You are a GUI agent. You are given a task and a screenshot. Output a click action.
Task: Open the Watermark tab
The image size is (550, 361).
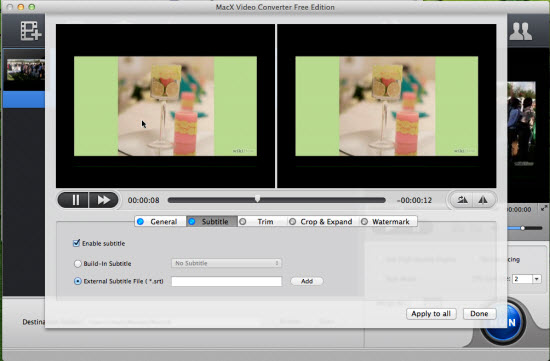point(388,221)
